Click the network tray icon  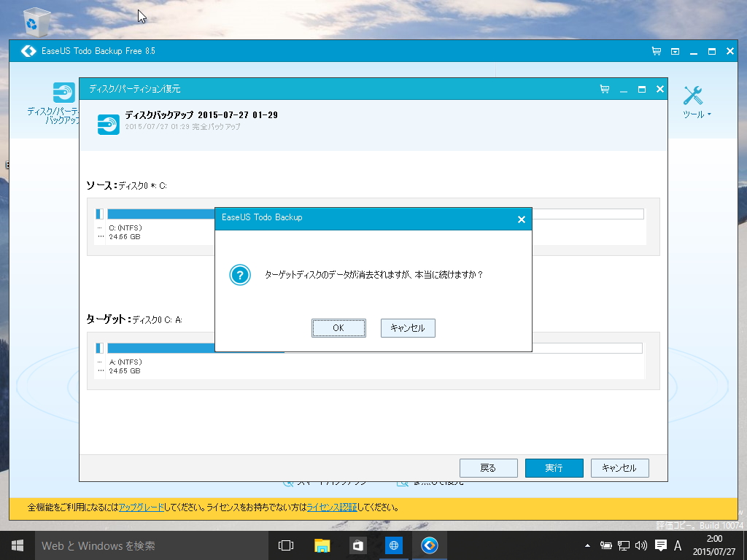point(624,545)
